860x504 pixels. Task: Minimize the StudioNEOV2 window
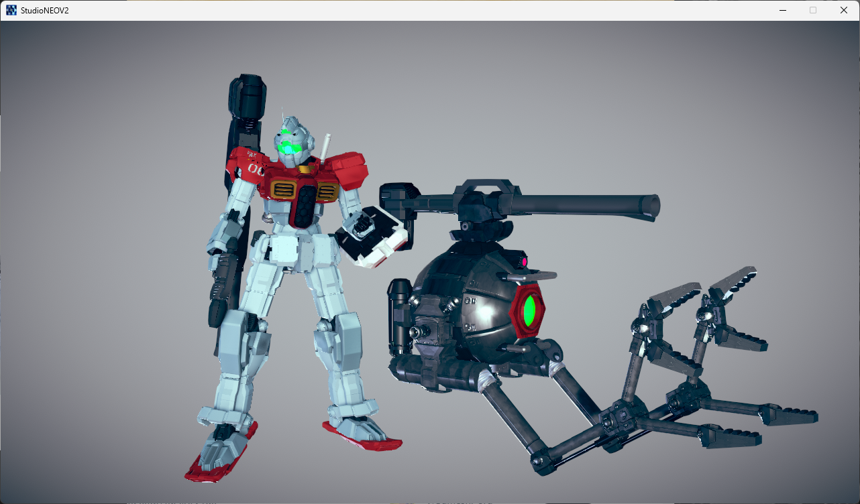click(782, 10)
